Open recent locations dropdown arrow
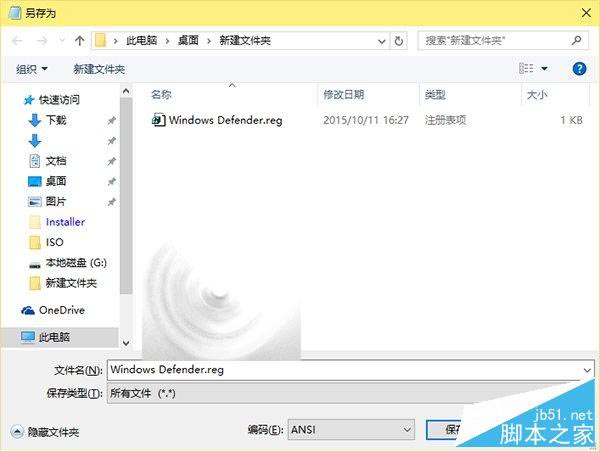The height and width of the screenshot is (452, 600). [x=62, y=40]
